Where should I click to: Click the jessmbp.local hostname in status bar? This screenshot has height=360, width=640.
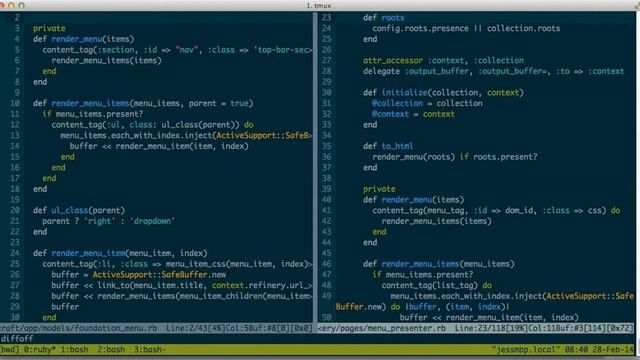coord(526,350)
